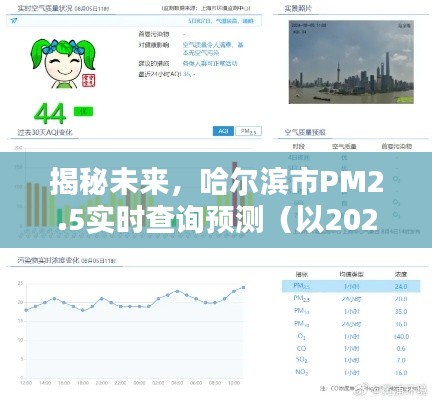Select the O3 row showing 140.0

pyautogui.click(x=351, y=337)
